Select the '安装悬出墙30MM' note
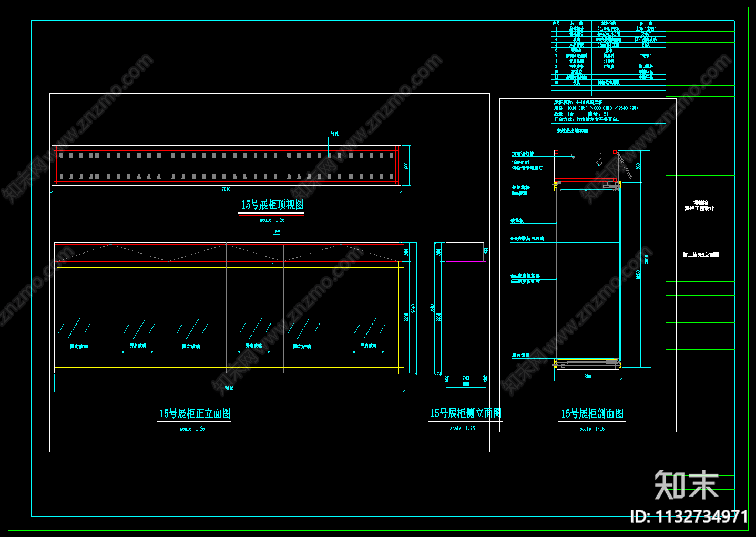 (x=573, y=131)
